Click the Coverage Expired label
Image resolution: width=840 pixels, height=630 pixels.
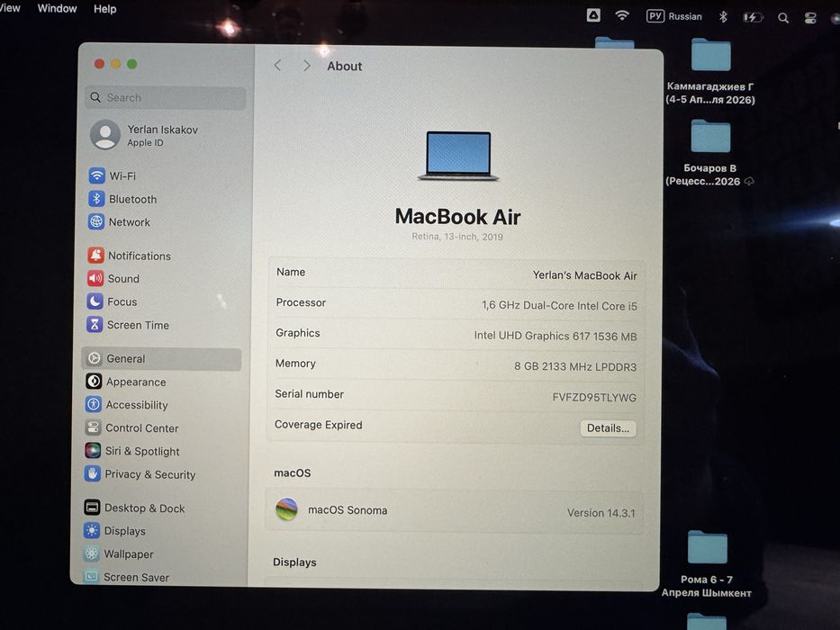pos(318,424)
